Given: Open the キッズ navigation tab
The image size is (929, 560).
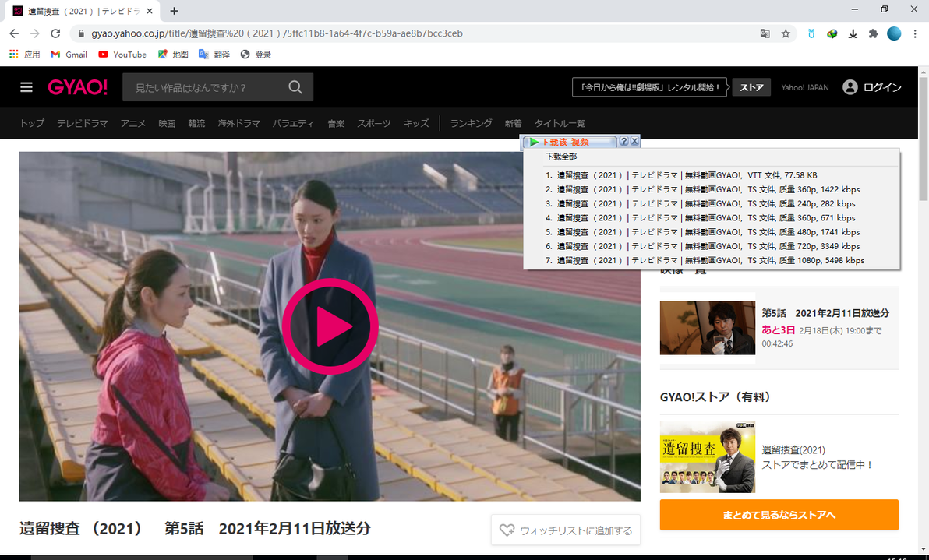Looking at the screenshot, I should point(416,123).
